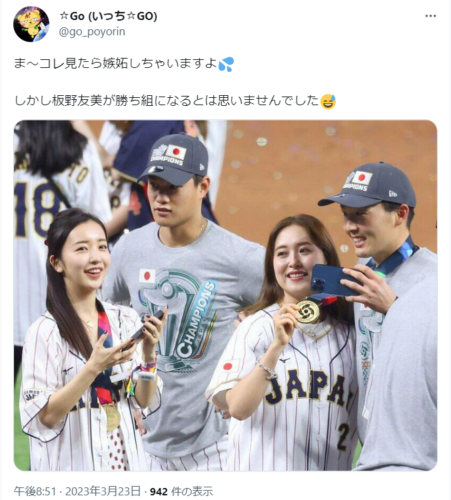Viewport: 451px width, 500px height.
Task: Click the jersey number 18 in photo
Action: pos(35,209)
